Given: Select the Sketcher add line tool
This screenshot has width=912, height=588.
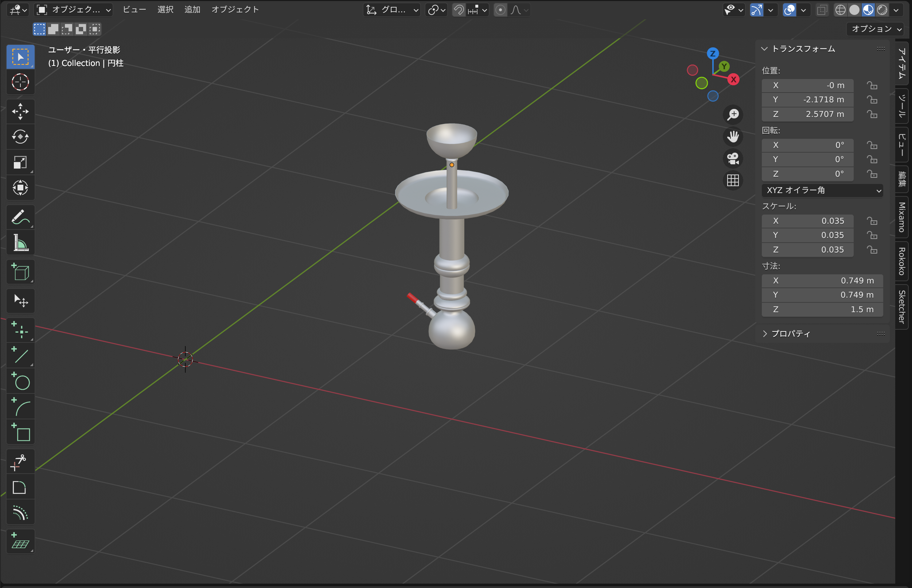Looking at the screenshot, I should (21, 356).
